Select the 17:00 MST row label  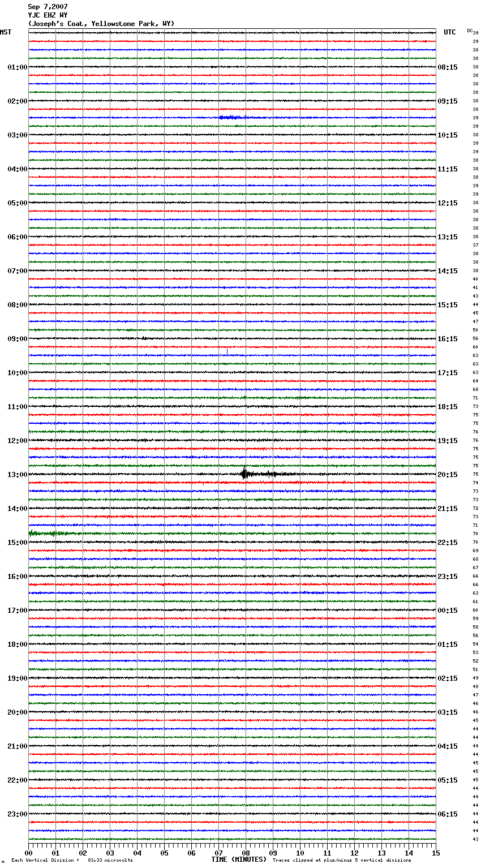click(x=18, y=611)
